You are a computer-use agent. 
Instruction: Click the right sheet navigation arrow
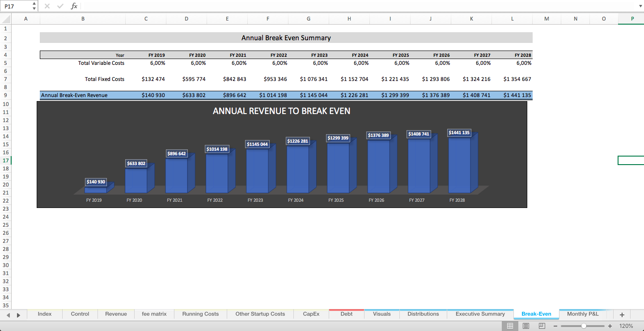tap(18, 314)
